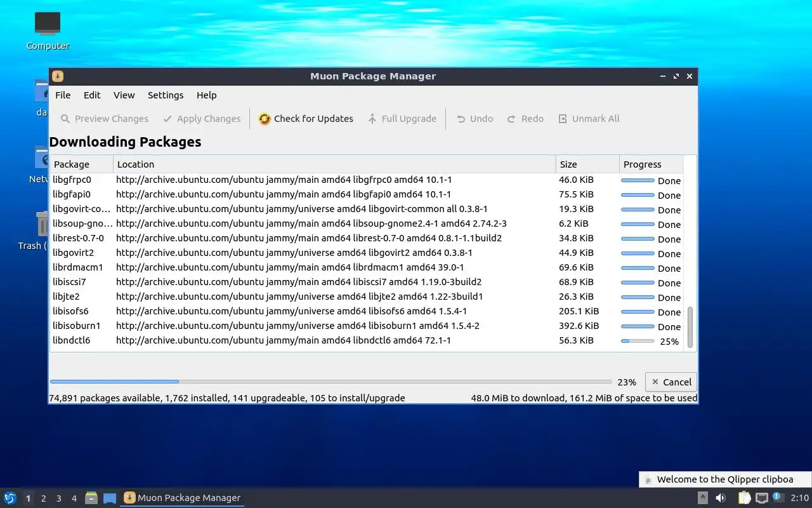Screen dimensions: 812x508
Task: Switch to workspace 3
Action: [x=58, y=498]
